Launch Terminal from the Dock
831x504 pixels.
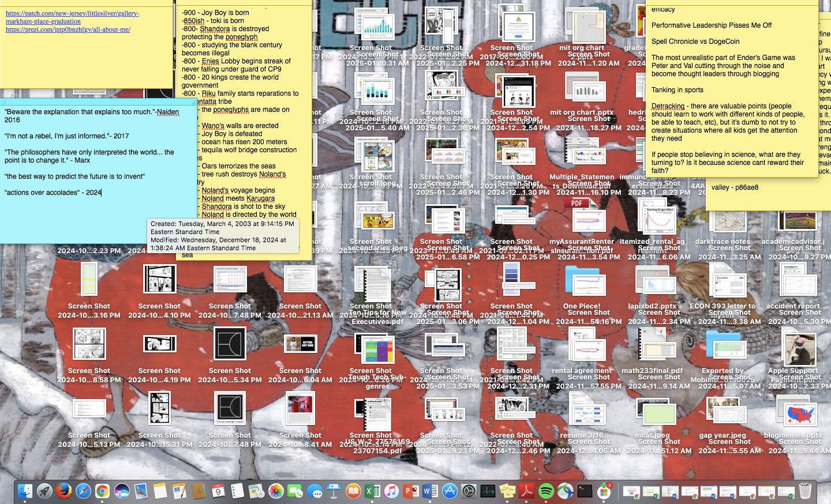(585, 491)
